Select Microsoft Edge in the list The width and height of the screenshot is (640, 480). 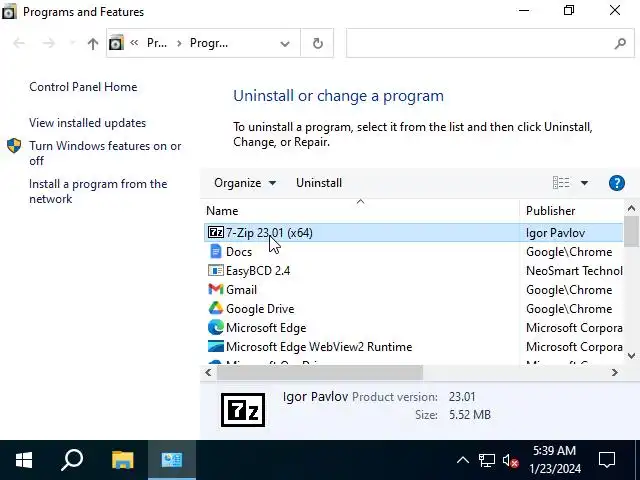pyautogui.click(x=413, y=327)
